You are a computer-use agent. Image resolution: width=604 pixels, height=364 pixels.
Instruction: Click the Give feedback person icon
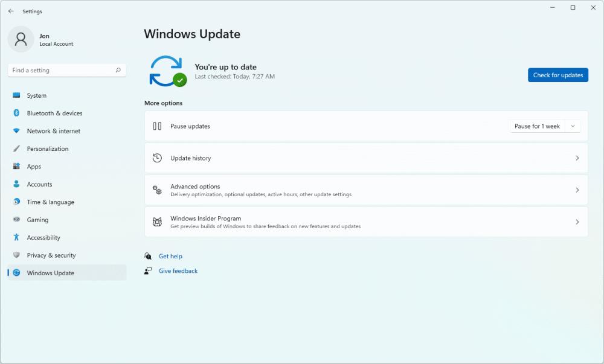148,271
